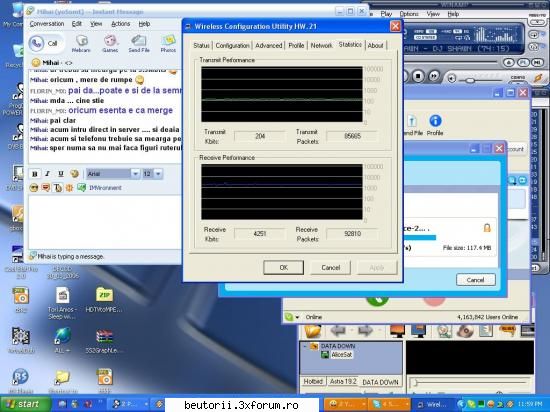Click the message text input area

coord(105,222)
